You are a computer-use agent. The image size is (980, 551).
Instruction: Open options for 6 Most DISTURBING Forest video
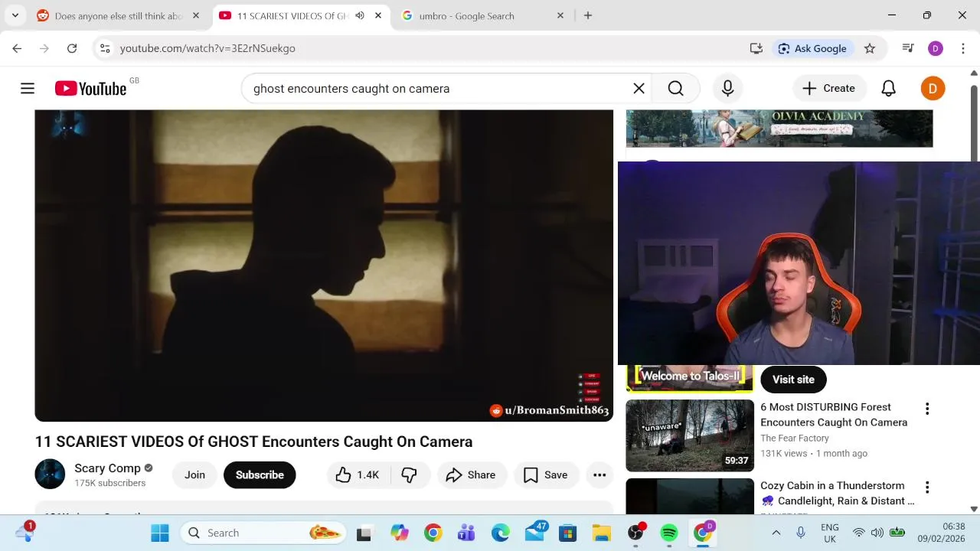pos(927,409)
